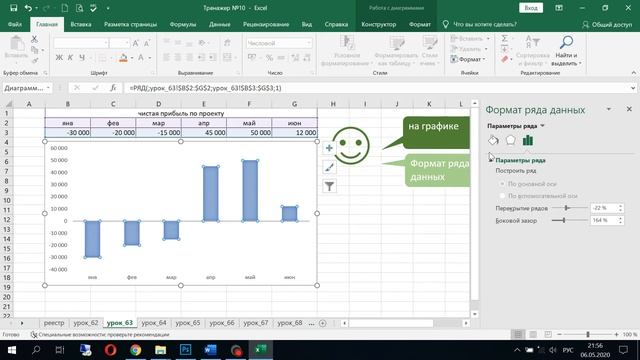Toggle bold Ж formatting
640x360 pixels.
coord(59,58)
